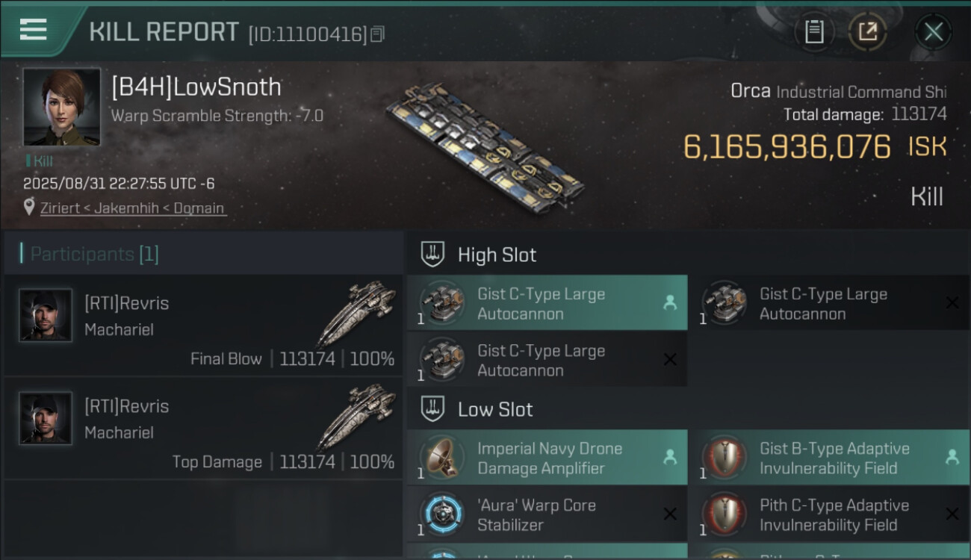Open the hamburger main menu
The width and height of the screenshot is (971, 560).
tap(33, 30)
